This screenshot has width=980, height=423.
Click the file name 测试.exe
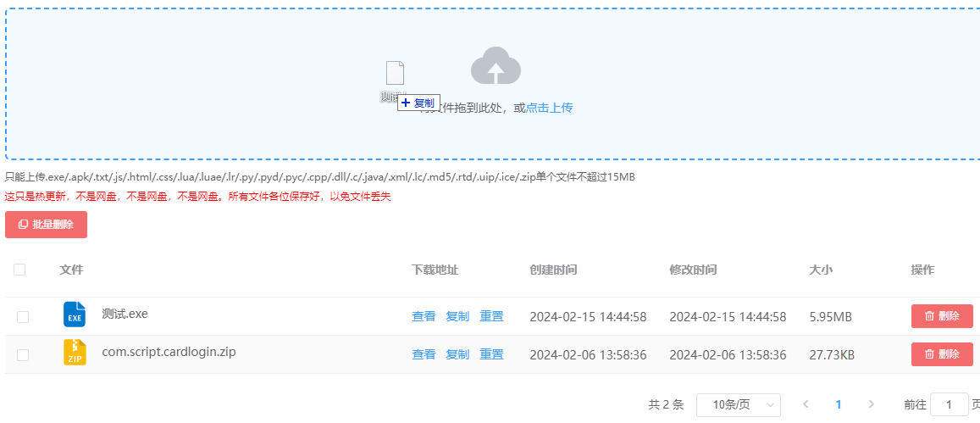point(125,314)
